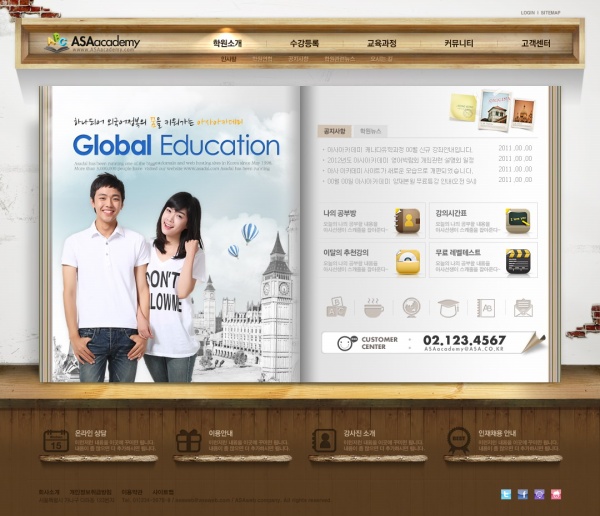Click the 인재채용 안내 best ribbon icon

[x=459, y=440]
